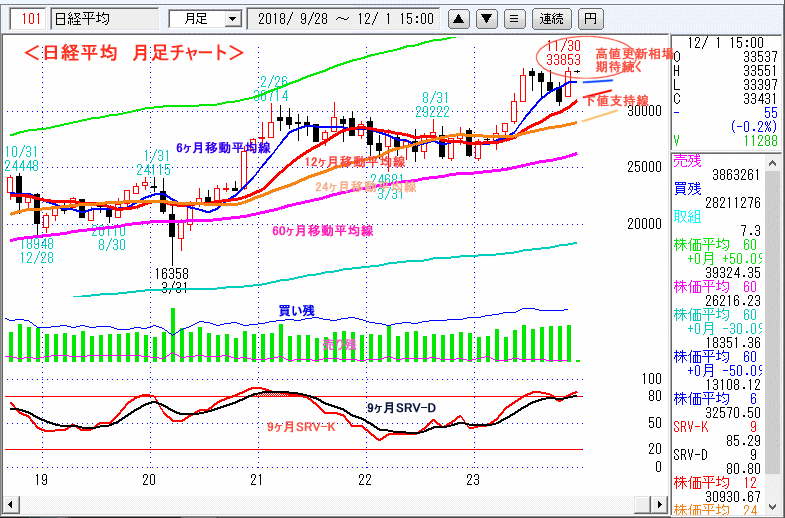This screenshot has width=785, height=518.
Task: Click the 9ヶ月SRV-K oscillator label
Action: pos(300,427)
